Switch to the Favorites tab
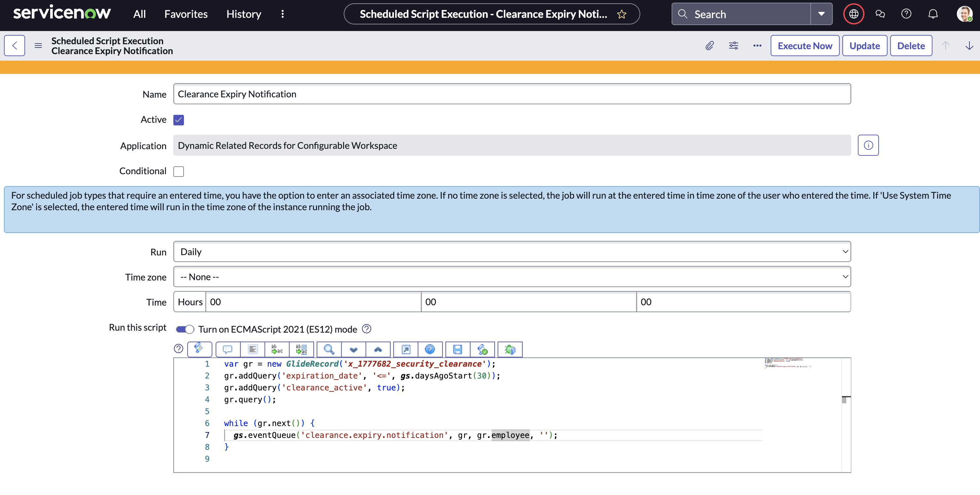 (x=186, y=14)
